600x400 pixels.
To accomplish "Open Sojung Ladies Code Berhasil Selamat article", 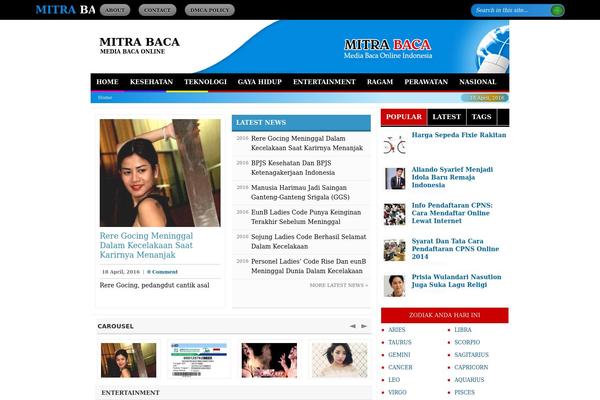I will click(x=308, y=242).
